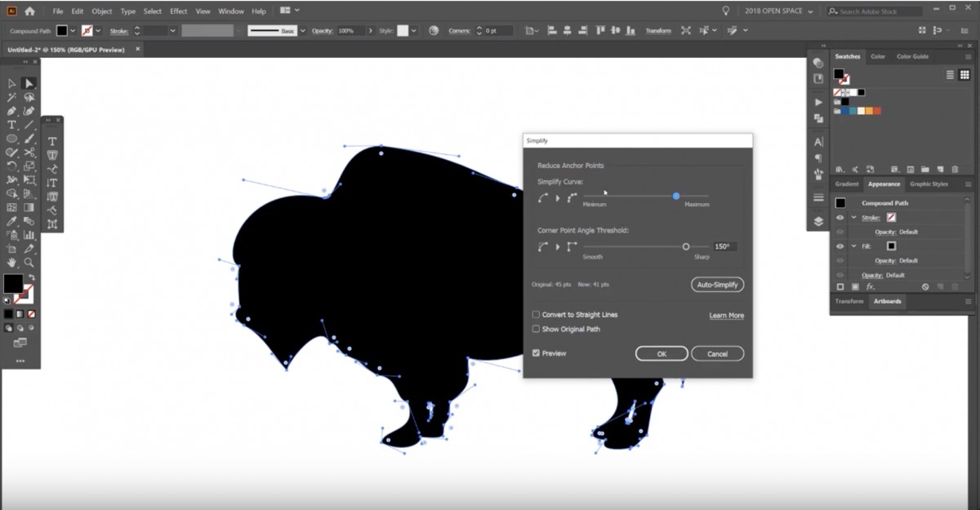Click Cancel in Simplify dialog
This screenshot has width=980, height=510.
(717, 353)
